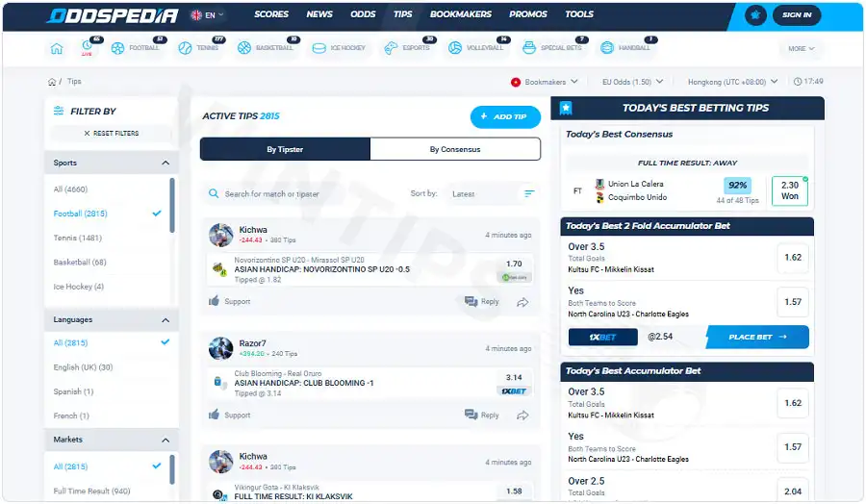Open the Hongkong timezone dropdown
The height and width of the screenshot is (504, 866).
[732, 82]
